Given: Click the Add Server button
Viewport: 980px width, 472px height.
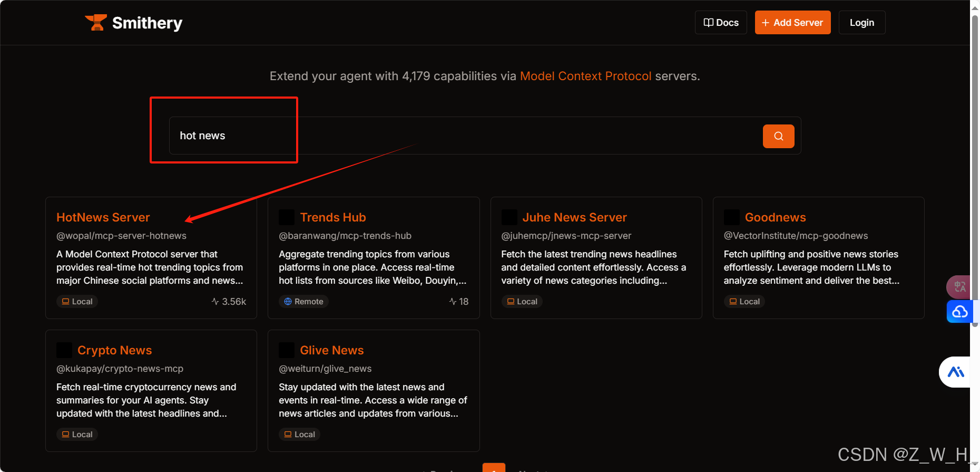Looking at the screenshot, I should pos(792,23).
